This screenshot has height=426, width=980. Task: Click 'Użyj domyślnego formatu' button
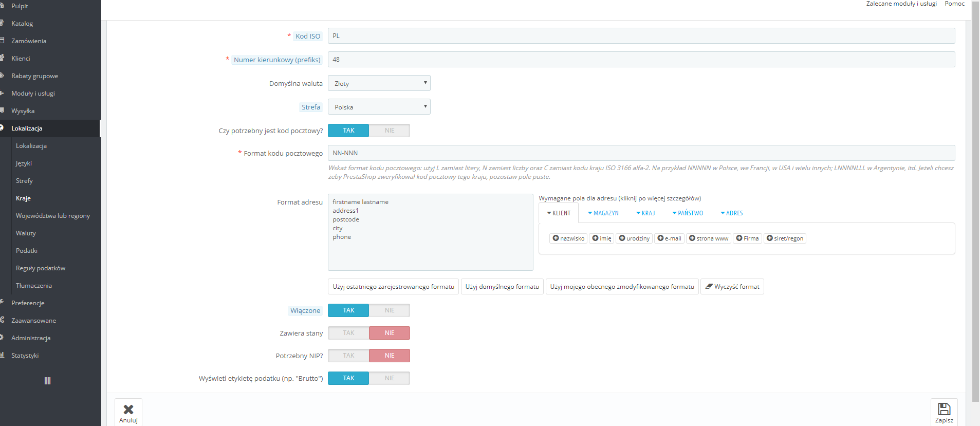502,287
